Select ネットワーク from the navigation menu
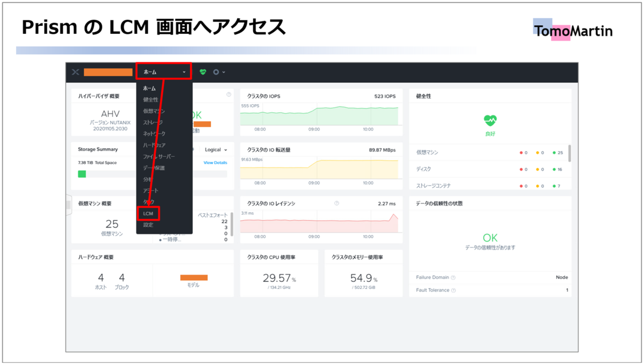The image size is (644, 364). tap(155, 134)
